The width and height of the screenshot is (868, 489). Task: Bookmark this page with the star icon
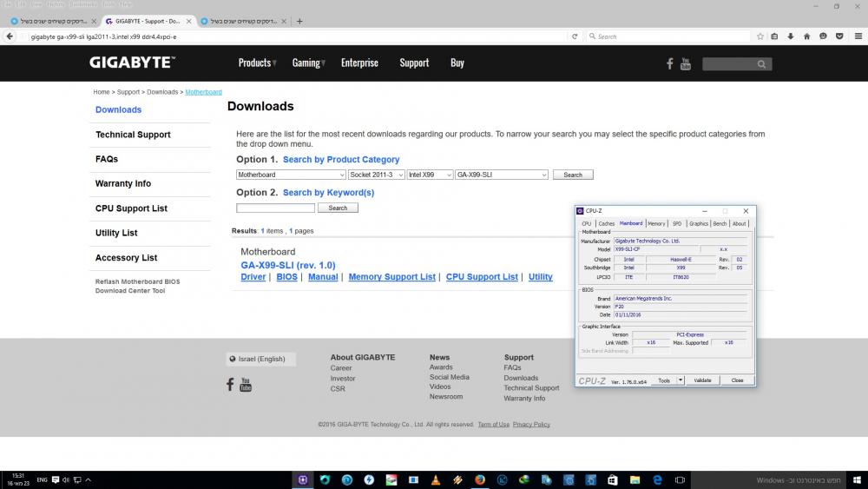[x=760, y=36]
